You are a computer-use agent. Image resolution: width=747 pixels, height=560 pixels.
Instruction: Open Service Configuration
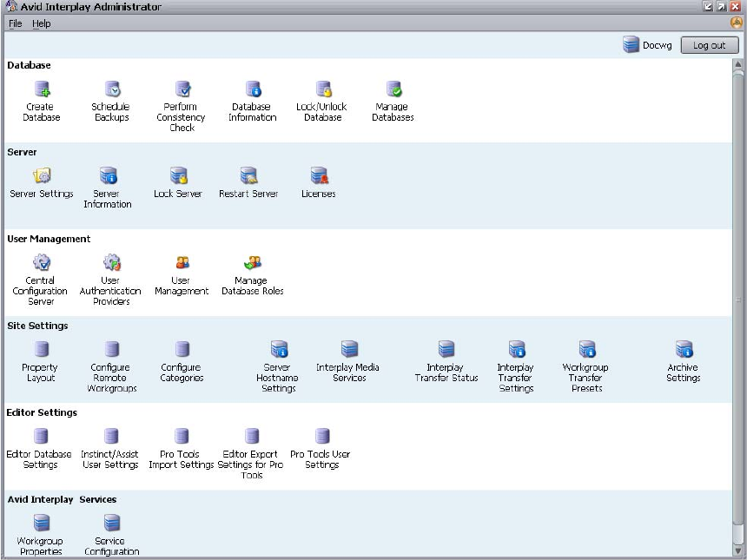pyautogui.click(x=111, y=535)
